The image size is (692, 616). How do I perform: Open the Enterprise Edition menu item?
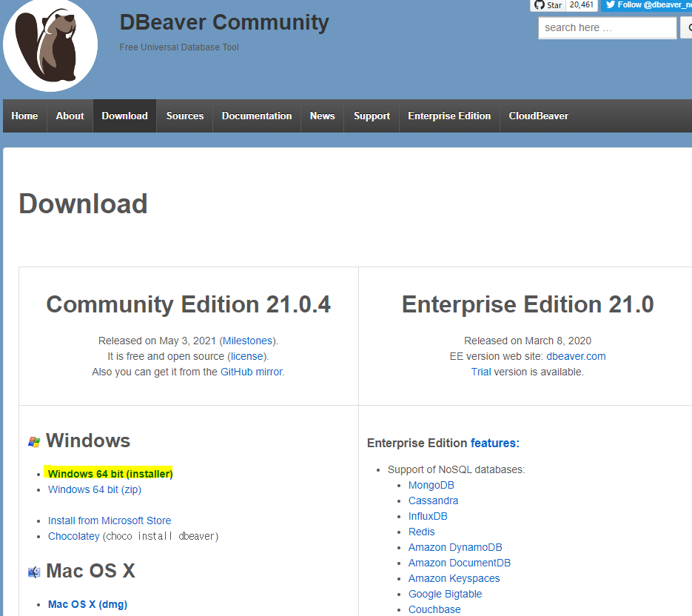point(449,115)
